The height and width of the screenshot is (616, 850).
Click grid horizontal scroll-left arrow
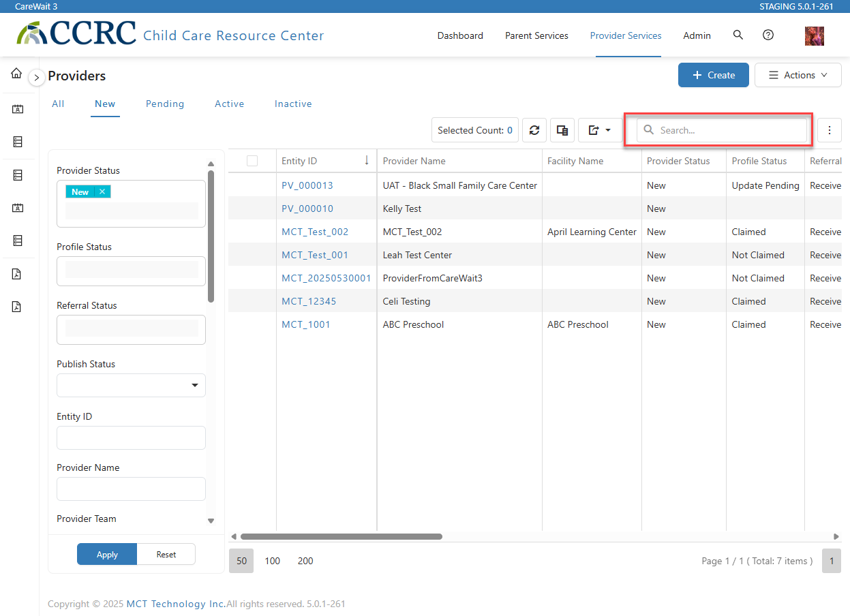[x=233, y=537]
